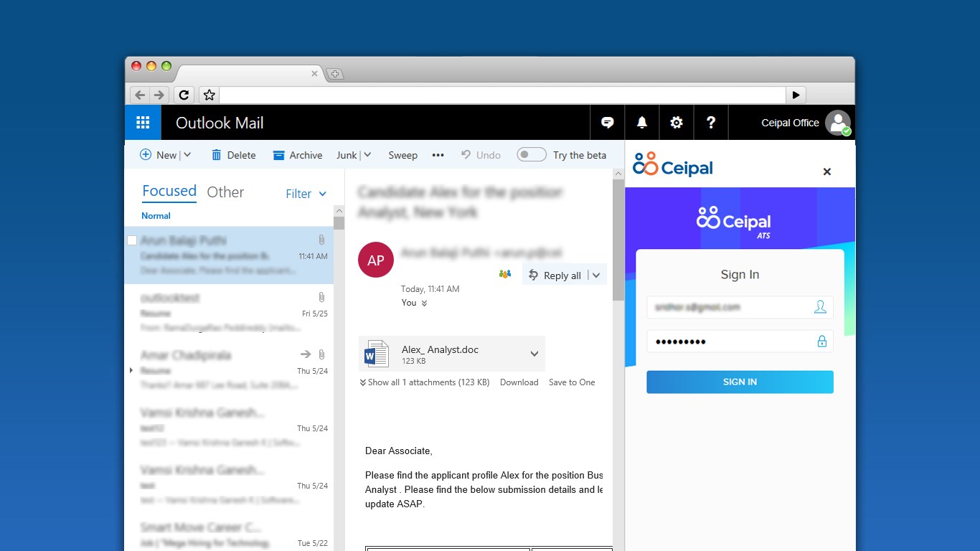Open the outlooktest email
Viewport: 980px width, 551px height.
pos(229,313)
